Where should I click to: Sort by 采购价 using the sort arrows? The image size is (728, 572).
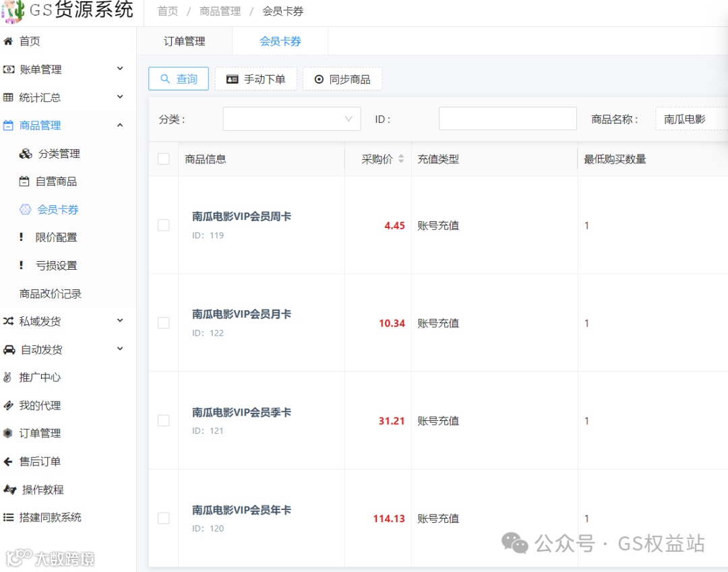[x=401, y=159]
